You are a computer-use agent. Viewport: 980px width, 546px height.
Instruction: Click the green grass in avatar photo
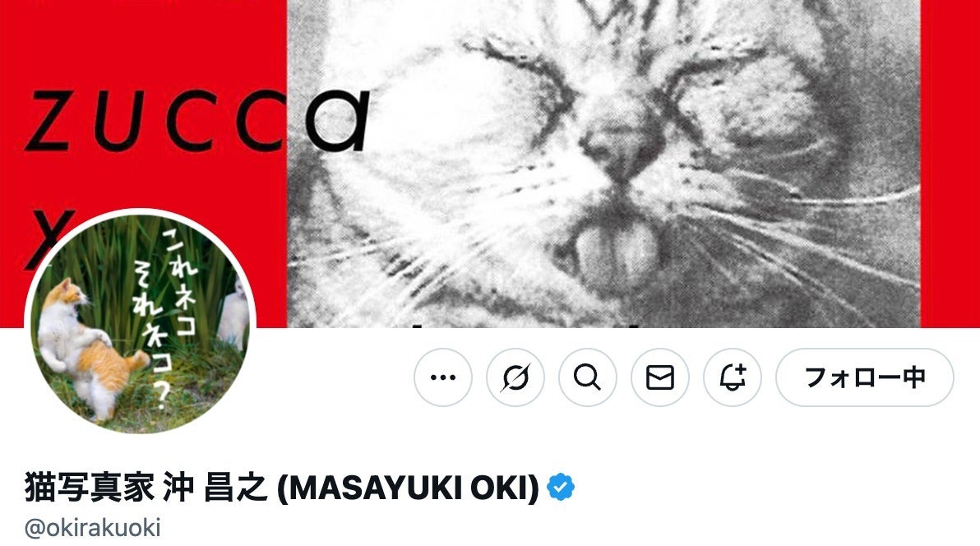tap(125, 269)
